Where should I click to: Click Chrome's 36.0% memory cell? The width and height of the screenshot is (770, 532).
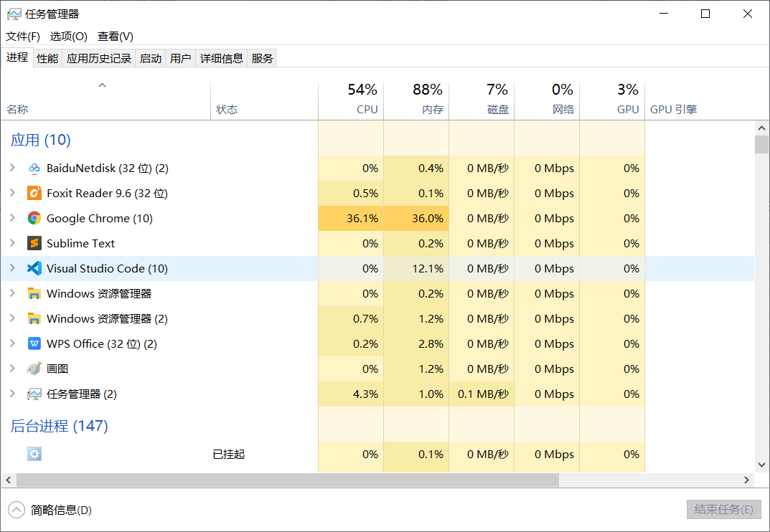pos(416,219)
